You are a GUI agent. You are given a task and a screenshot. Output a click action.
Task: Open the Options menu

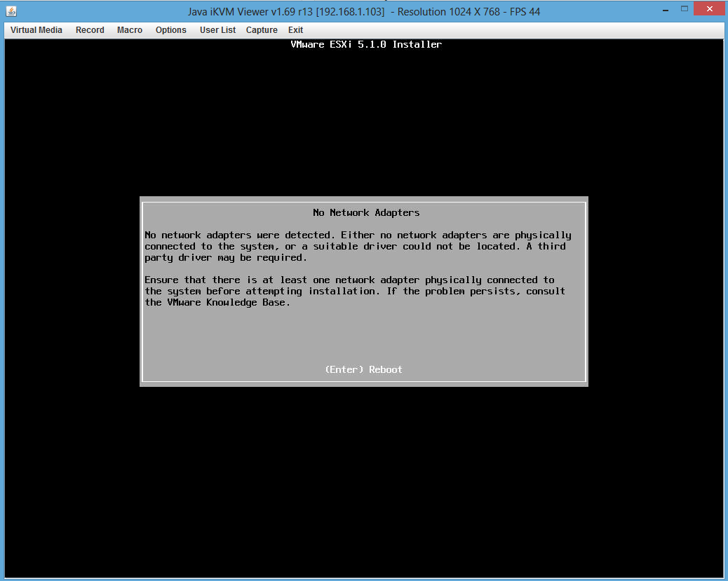click(x=171, y=30)
